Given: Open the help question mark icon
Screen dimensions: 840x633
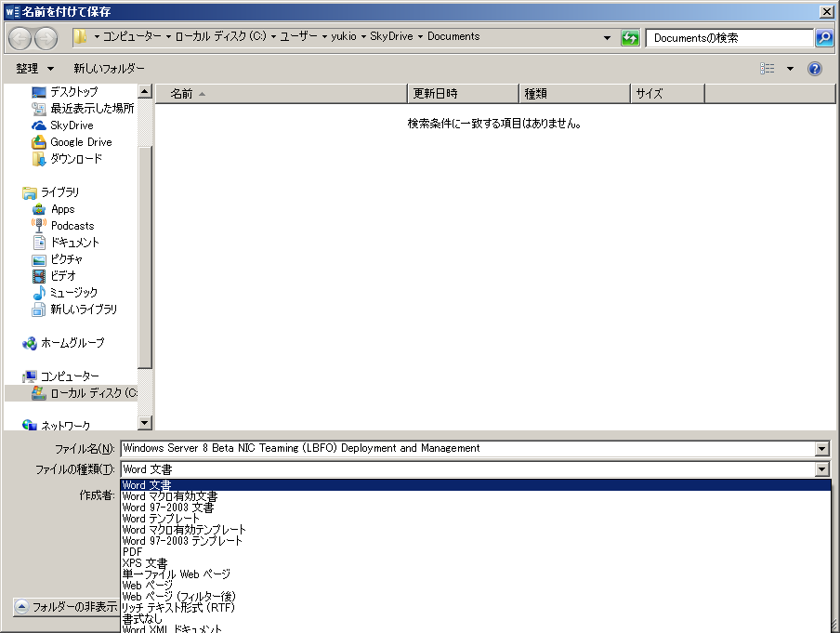Looking at the screenshot, I should coord(815,69).
